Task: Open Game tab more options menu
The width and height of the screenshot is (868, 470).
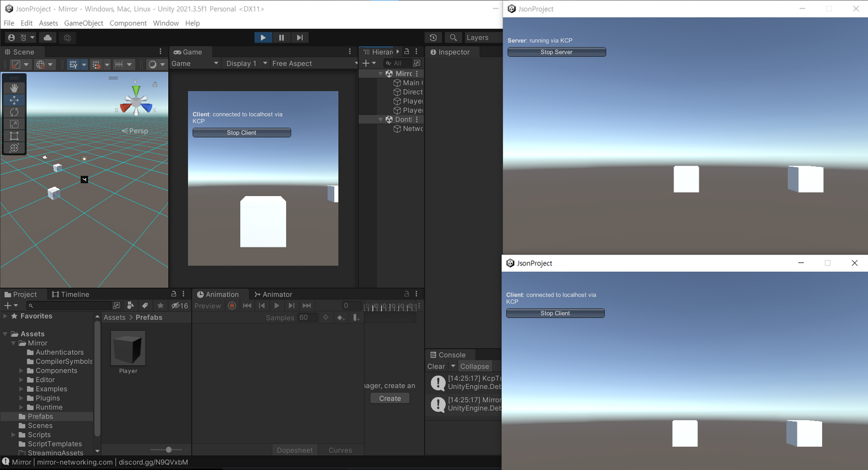Action: [350, 52]
